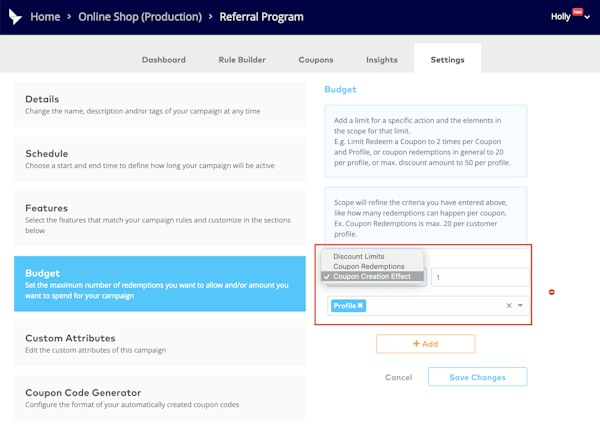Screen dimensions: 600x430
Task: Expand the scope dropdown arrow
Action: tap(520, 306)
